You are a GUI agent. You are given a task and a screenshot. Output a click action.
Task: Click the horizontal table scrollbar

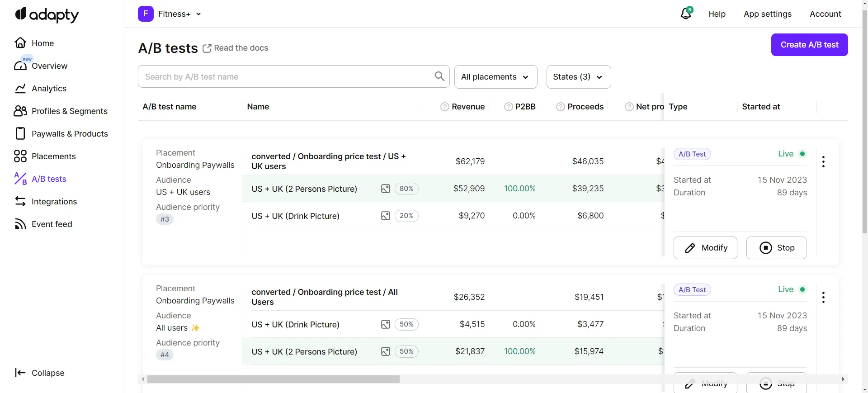click(x=273, y=379)
